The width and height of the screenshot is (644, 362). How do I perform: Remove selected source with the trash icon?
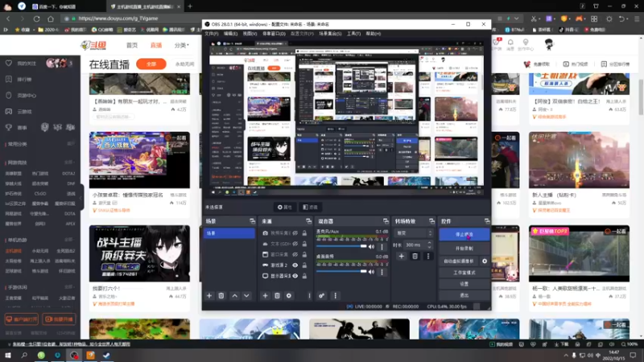click(277, 295)
